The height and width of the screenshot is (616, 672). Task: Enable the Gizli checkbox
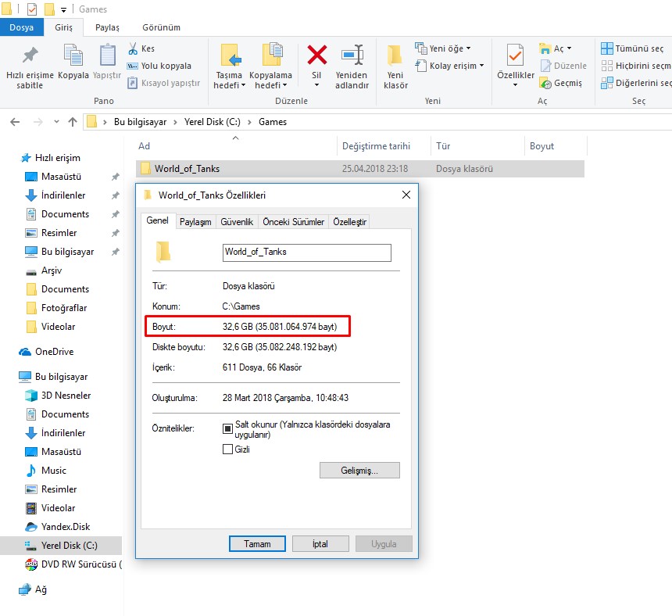(228, 449)
